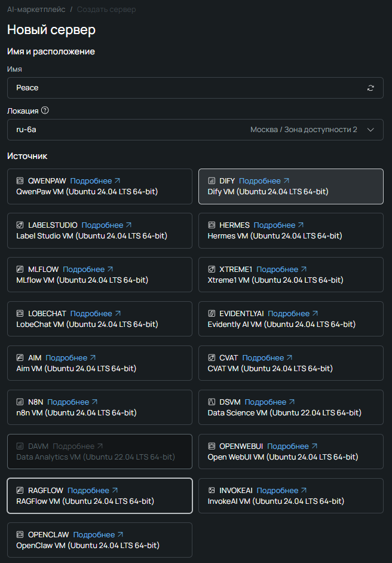
Task: Click the EVIDENTLYAI card icon
Action: (x=212, y=313)
